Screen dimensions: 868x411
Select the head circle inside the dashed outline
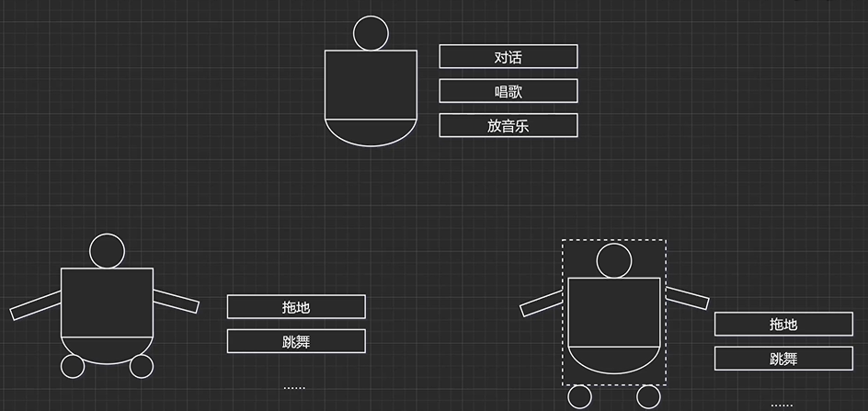point(614,261)
